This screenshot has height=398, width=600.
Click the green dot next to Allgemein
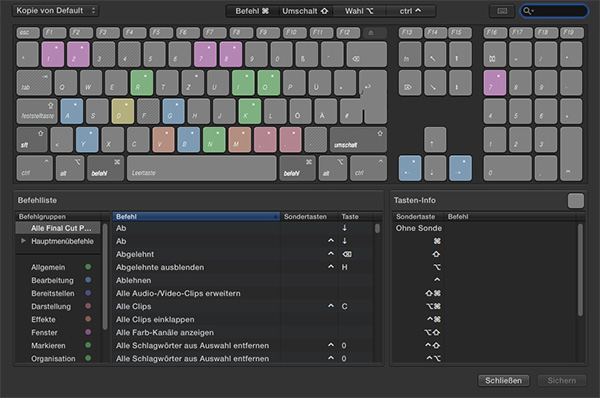pos(88,267)
